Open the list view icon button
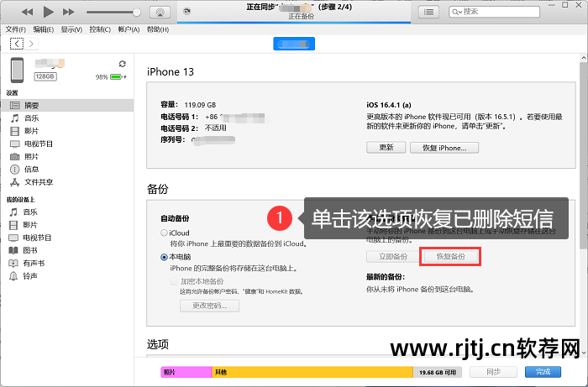The height and width of the screenshot is (387, 588). tap(428, 12)
